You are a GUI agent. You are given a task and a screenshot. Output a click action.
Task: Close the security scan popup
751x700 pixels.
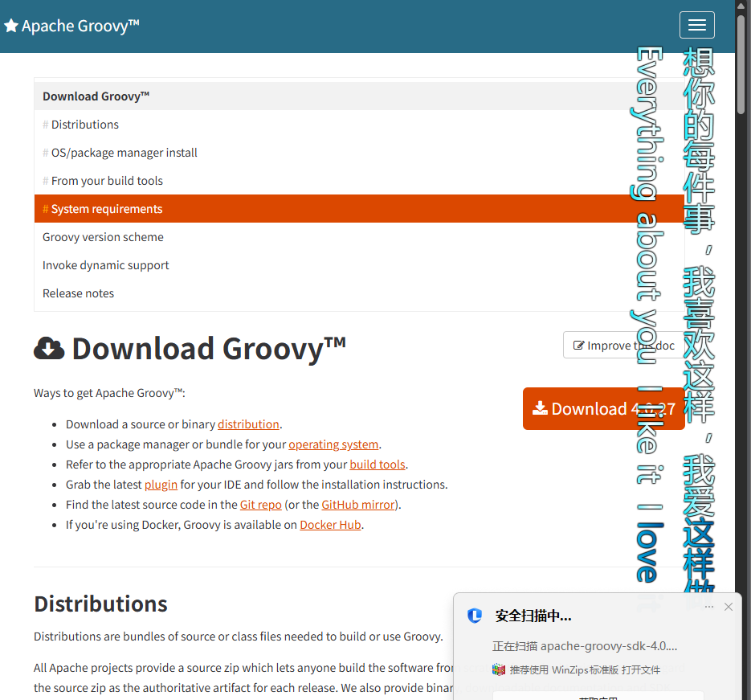click(x=729, y=607)
